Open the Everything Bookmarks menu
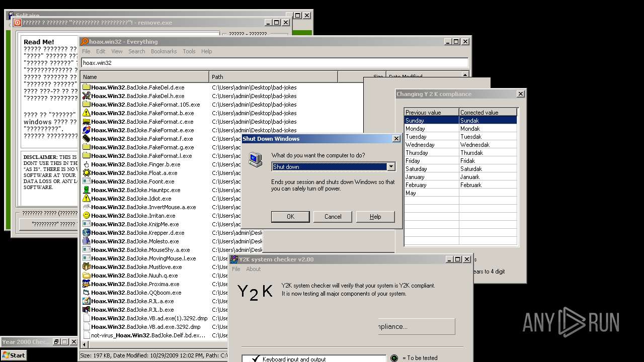 click(164, 51)
